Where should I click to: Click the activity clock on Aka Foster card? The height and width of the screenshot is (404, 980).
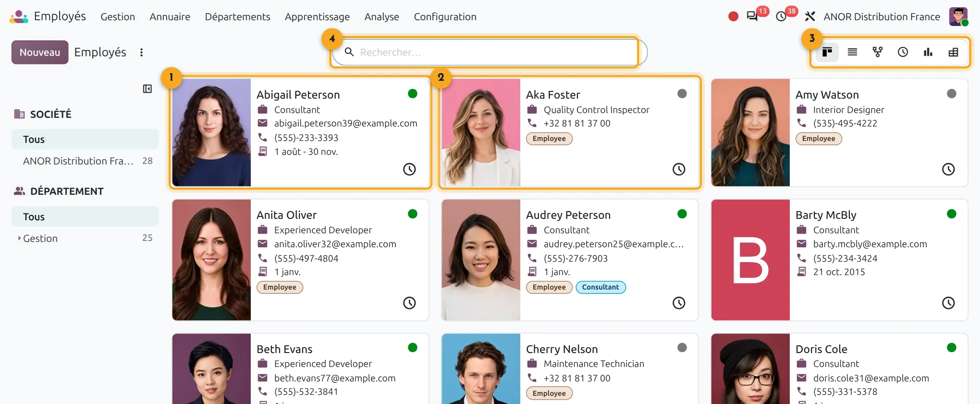click(679, 169)
